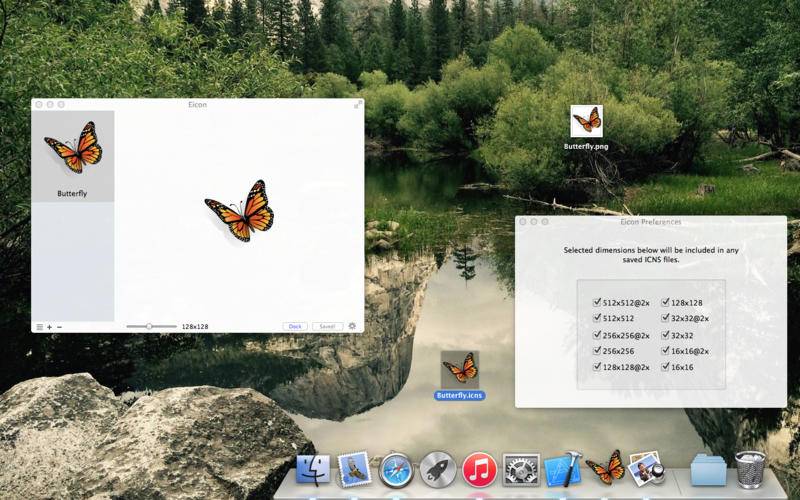The width and height of the screenshot is (800, 500).
Task: Select the Butterfly thumbnail in sidebar
Action: 72,156
